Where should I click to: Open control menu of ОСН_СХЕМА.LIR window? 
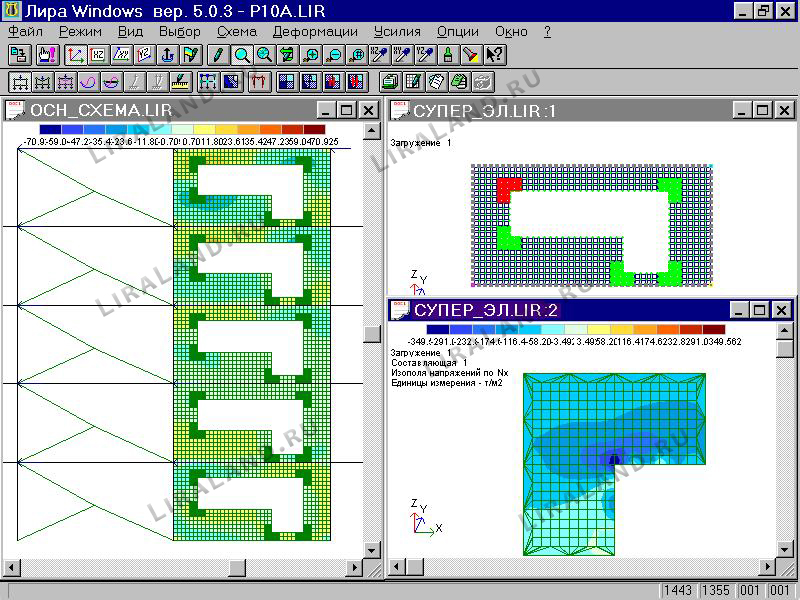15,110
